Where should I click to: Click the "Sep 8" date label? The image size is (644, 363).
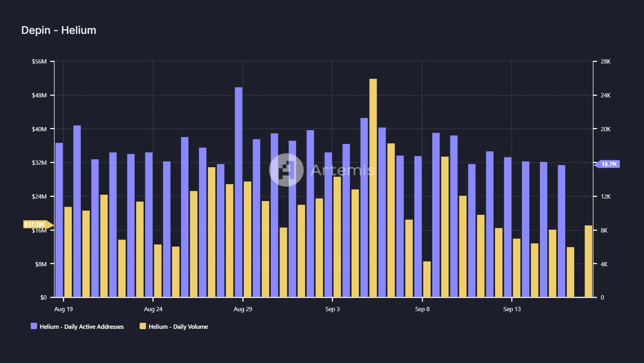point(422,309)
